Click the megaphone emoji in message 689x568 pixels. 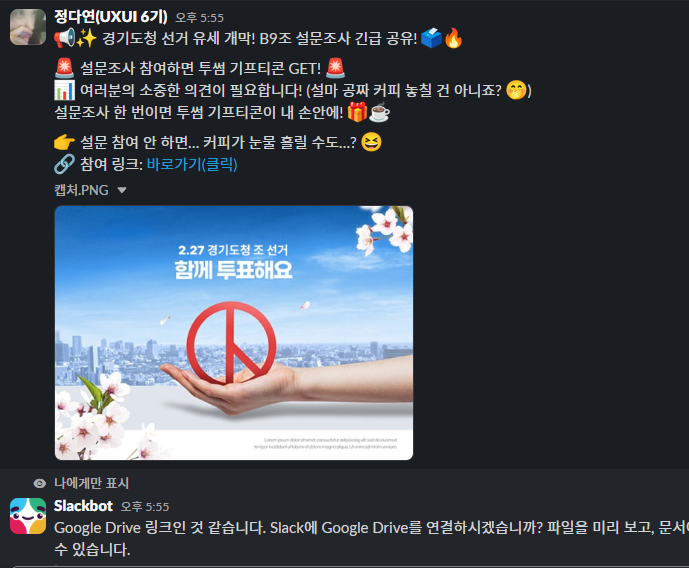[x=64, y=38]
